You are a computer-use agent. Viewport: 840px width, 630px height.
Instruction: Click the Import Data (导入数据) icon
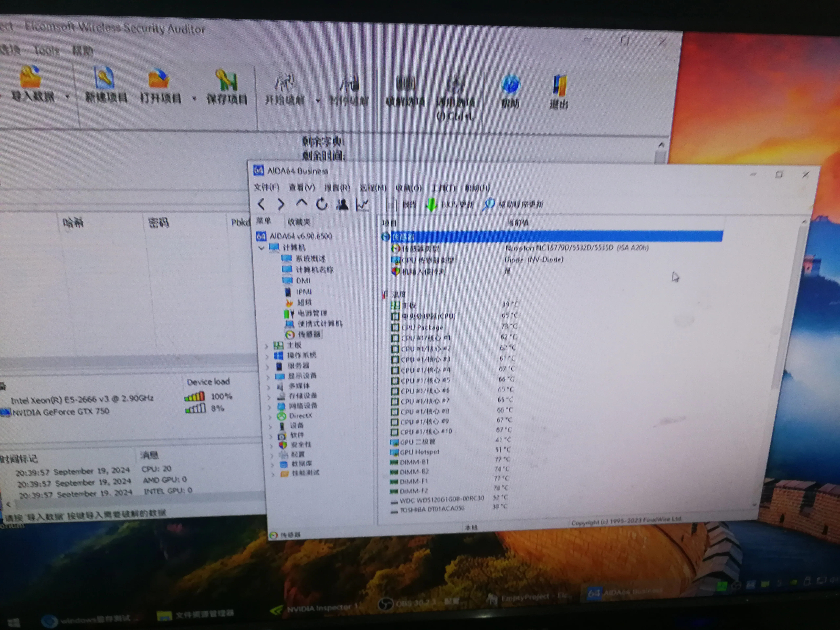[x=30, y=78]
